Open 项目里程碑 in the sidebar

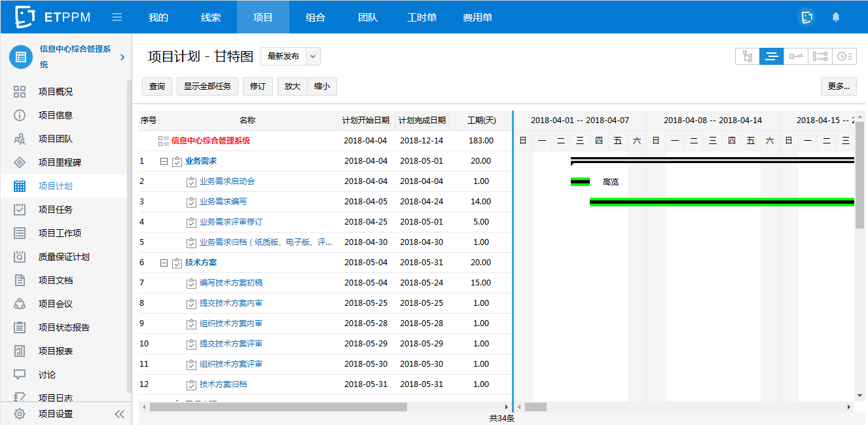coord(60,162)
